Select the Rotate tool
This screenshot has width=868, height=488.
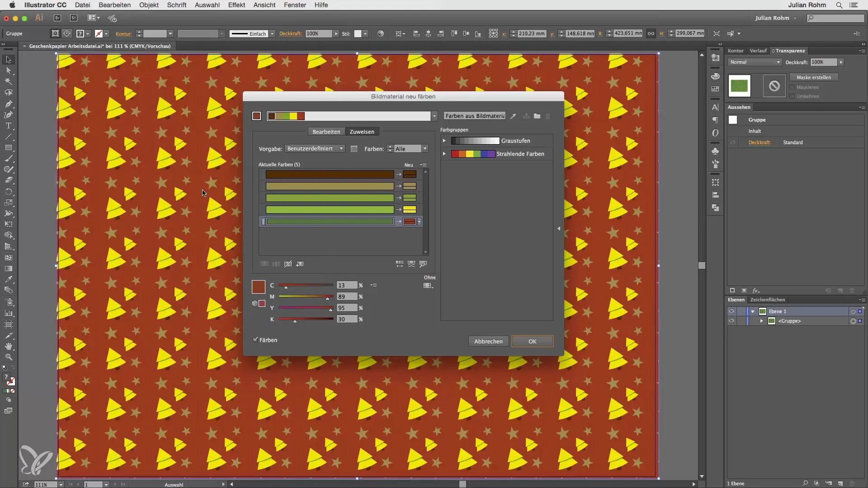pos(8,192)
